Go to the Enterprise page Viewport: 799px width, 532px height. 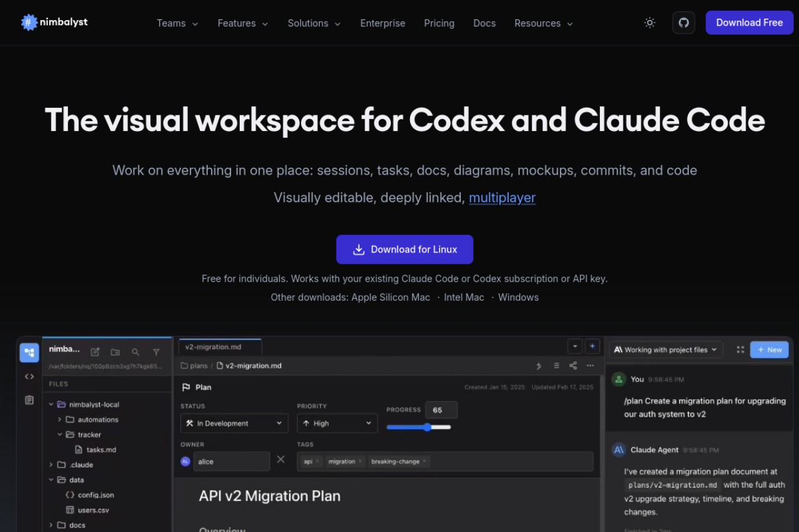(383, 23)
